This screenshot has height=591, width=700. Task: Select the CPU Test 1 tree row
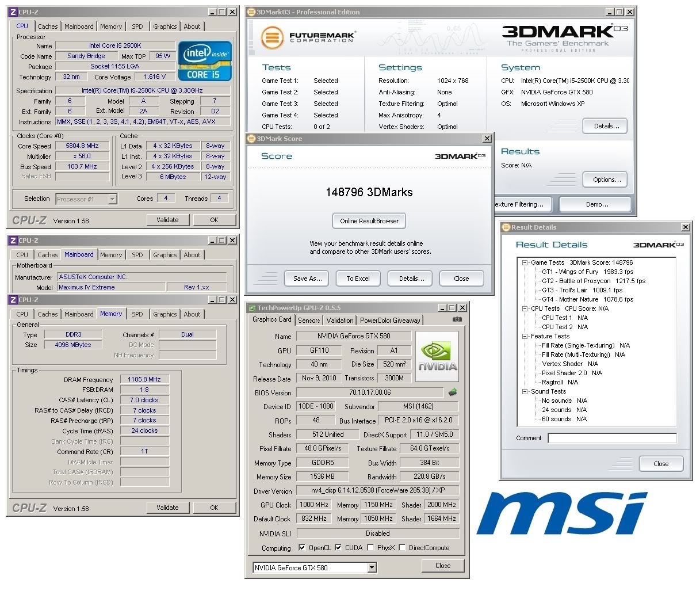pos(565,318)
